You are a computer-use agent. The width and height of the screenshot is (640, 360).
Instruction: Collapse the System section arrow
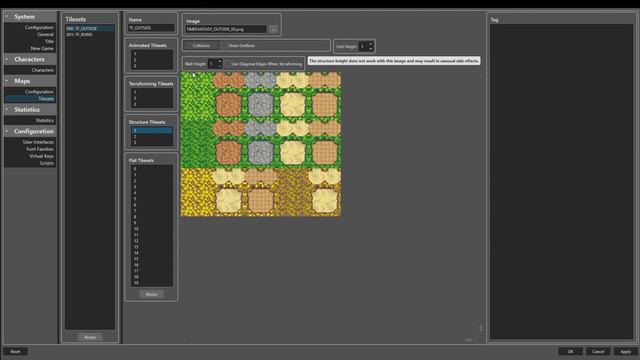click(x=7, y=16)
